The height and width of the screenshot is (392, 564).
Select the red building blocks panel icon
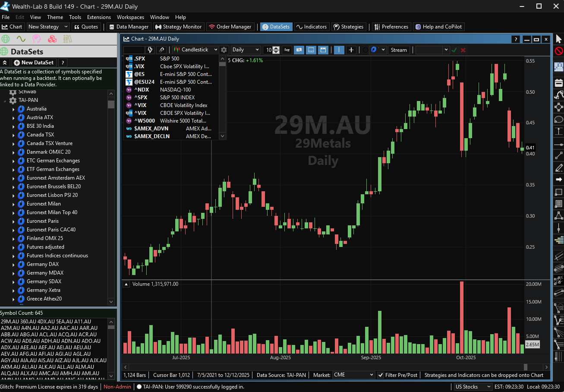[52, 39]
